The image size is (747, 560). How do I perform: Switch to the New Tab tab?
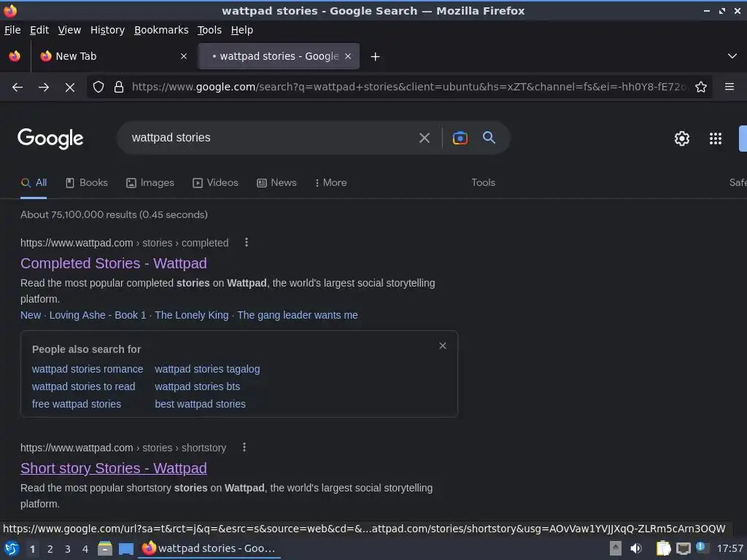[113, 56]
